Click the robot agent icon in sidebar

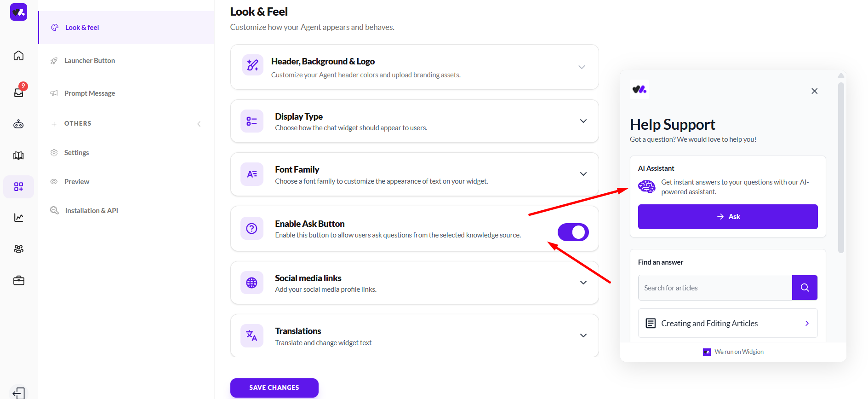click(18, 124)
